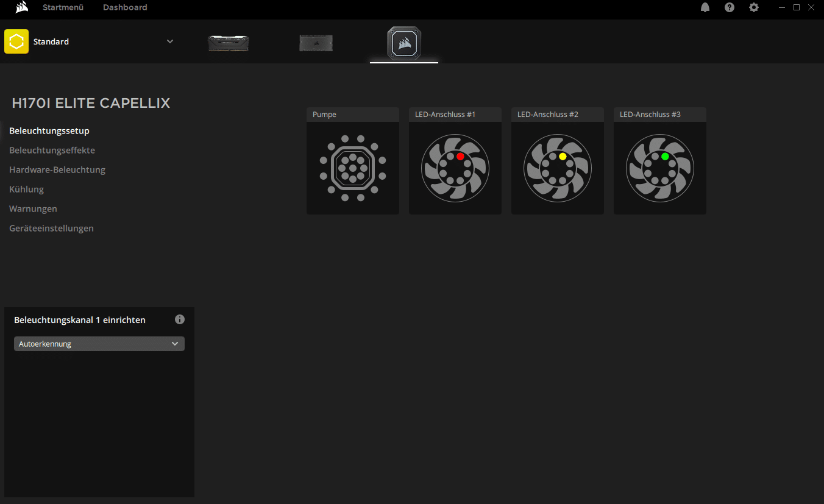Open the Geräteeinstellungen page
Image resolution: width=824 pixels, height=504 pixels.
[x=51, y=228]
